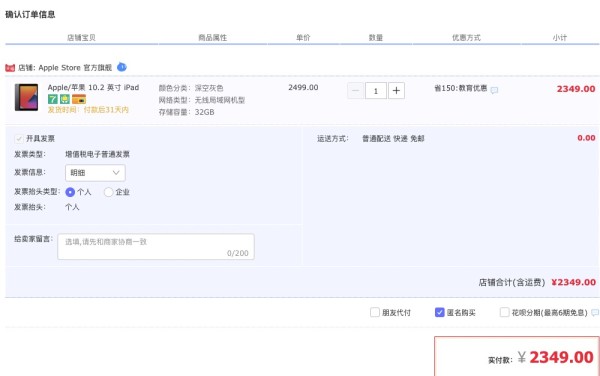Click the 网络类型: 无线局域网机型 attribute

point(202,100)
